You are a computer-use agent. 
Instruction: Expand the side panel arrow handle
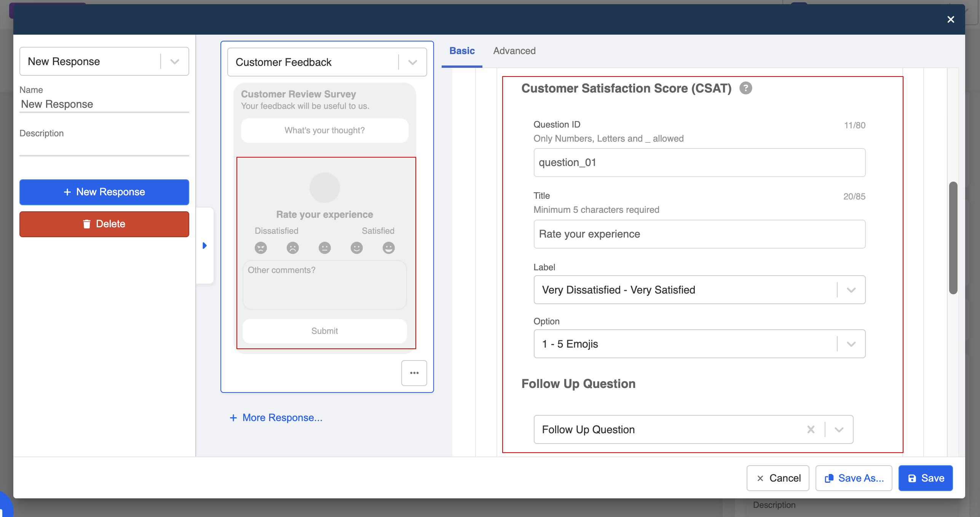[x=204, y=246]
